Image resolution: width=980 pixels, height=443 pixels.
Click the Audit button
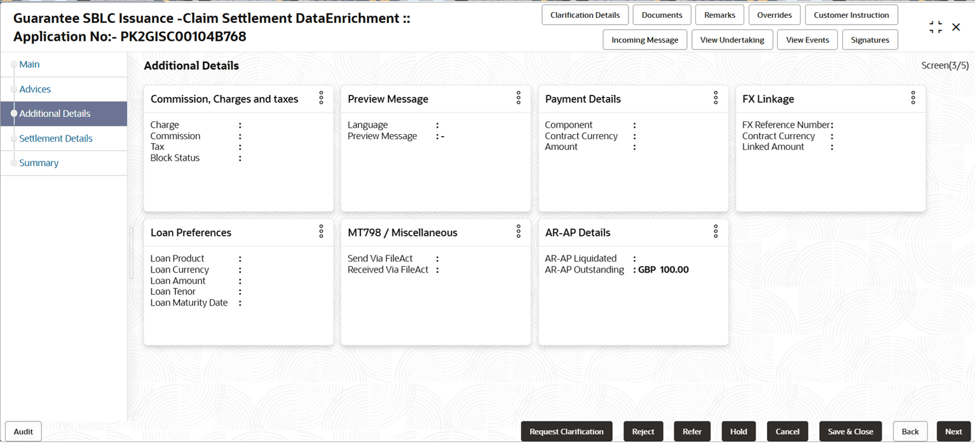point(24,432)
